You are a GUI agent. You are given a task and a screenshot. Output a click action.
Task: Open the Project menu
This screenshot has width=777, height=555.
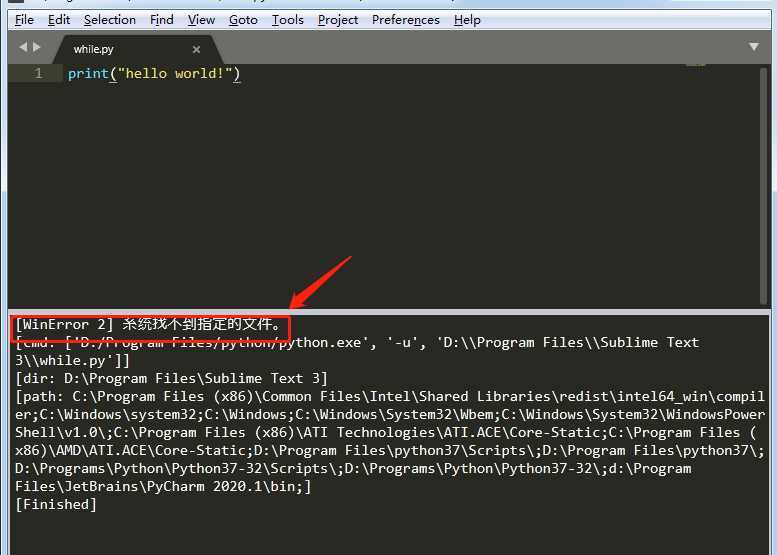[x=338, y=20]
